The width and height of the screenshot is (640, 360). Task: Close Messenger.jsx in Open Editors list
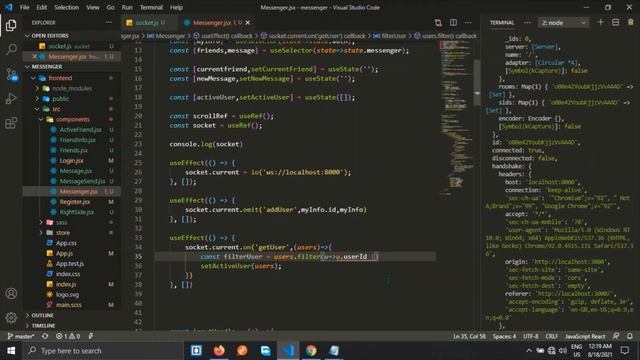(x=34, y=56)
